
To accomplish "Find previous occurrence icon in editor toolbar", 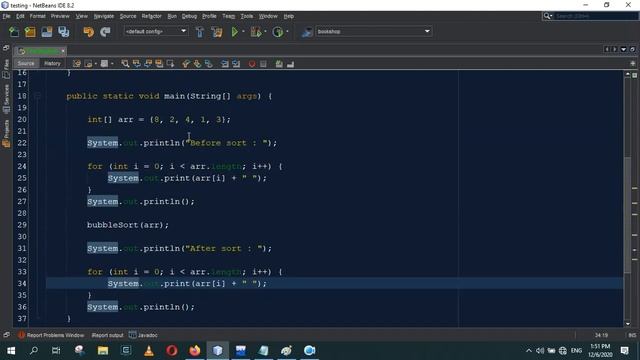I will click(136, 64).
